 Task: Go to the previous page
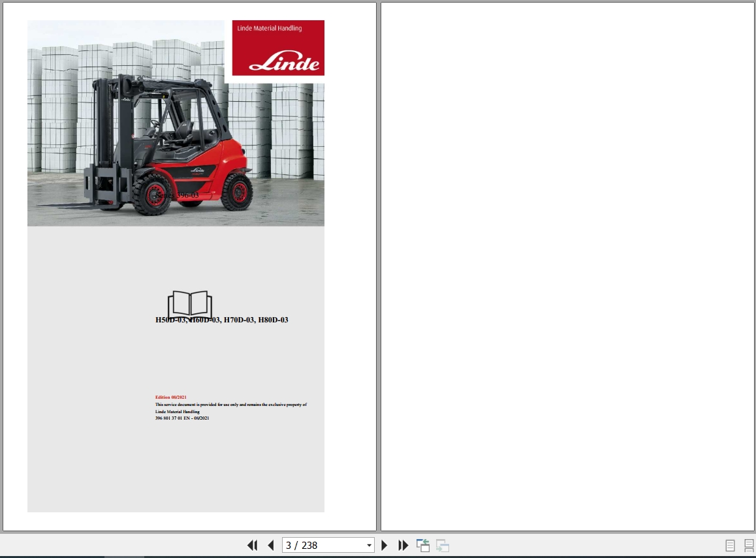[270, 545]
